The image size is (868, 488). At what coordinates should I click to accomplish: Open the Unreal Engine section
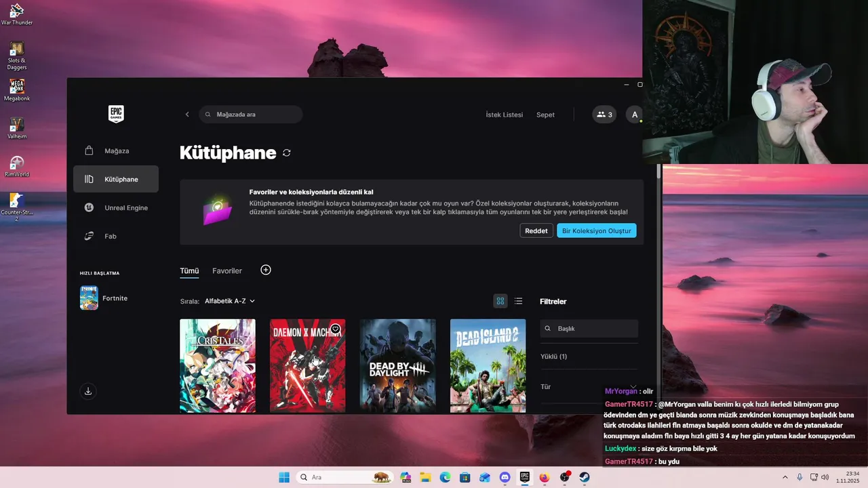click(x=116, y=207)
